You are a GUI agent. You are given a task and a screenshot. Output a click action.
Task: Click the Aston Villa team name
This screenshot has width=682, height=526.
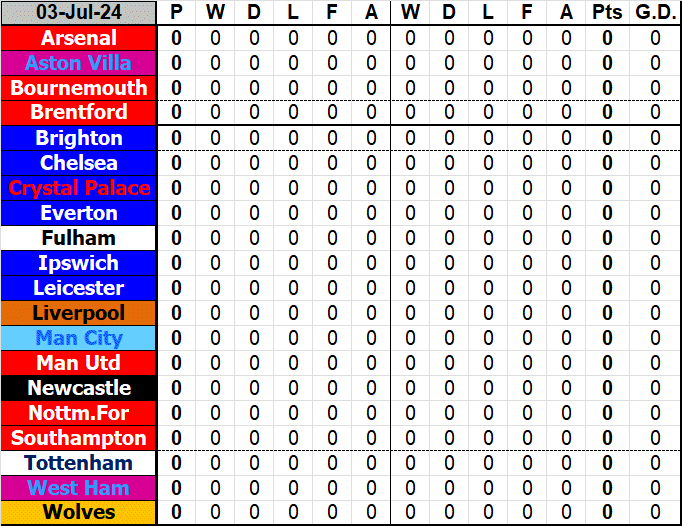pos(79,63)
